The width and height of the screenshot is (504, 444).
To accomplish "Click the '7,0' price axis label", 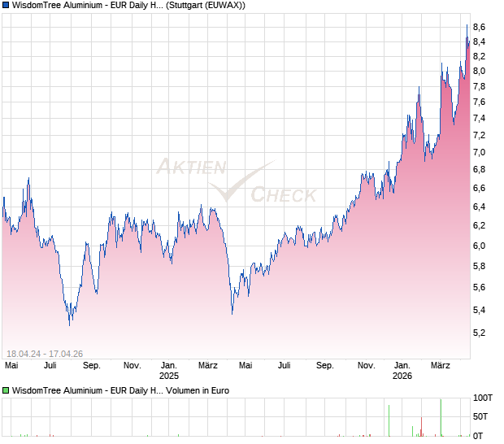I will point(479,152).
